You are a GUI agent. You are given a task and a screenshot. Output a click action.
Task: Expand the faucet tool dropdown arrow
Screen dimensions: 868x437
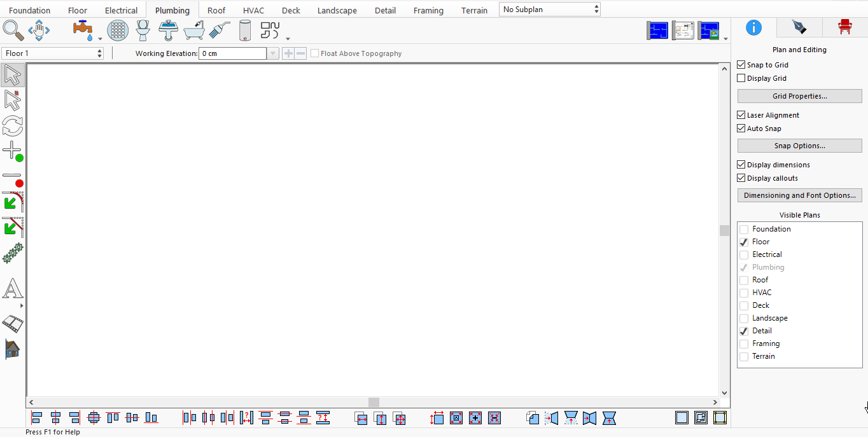tap(100, 39)
